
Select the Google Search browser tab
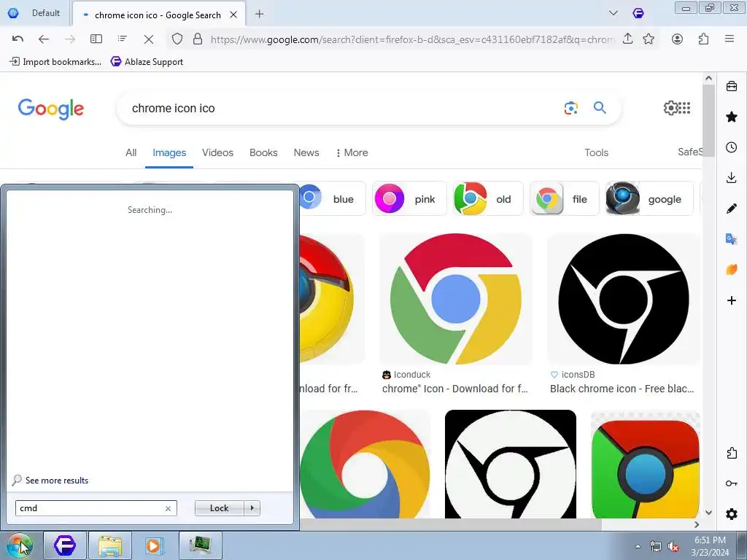coord(158,15)
